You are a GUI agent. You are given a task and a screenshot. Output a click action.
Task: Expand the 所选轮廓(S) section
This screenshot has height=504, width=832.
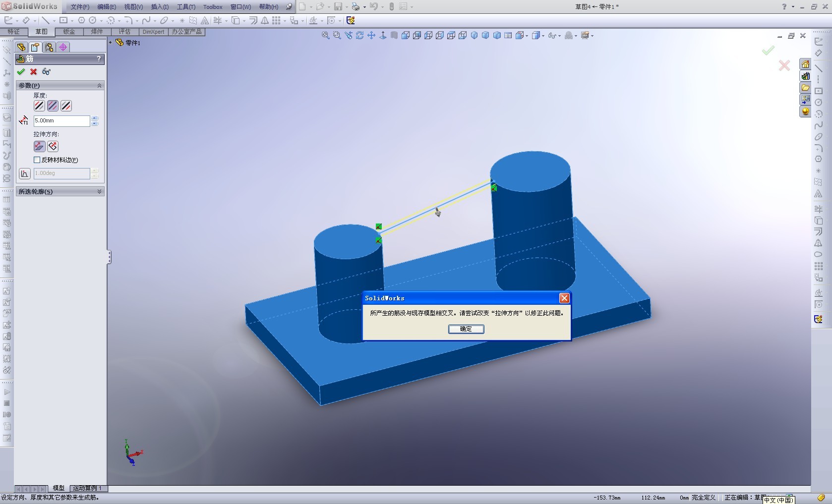pyautogui.click(x=99, y=192)
